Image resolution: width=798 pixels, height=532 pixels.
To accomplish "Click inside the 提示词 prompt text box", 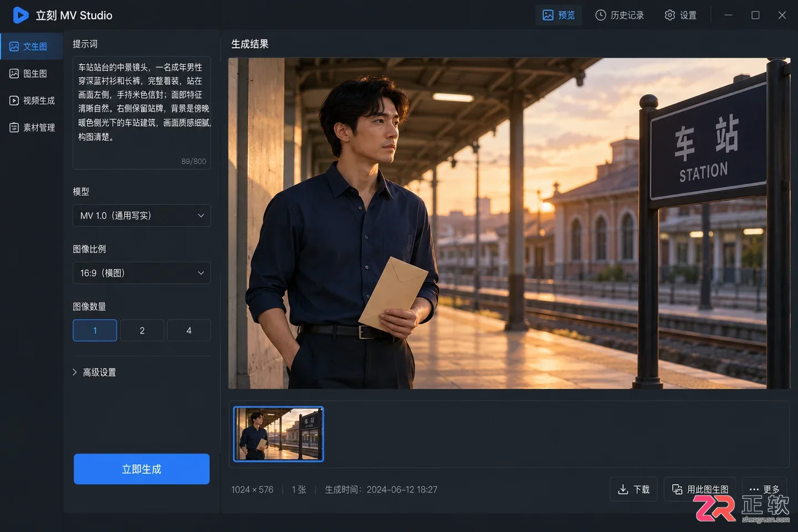I will pyautogui.click(x=142, y=112).
